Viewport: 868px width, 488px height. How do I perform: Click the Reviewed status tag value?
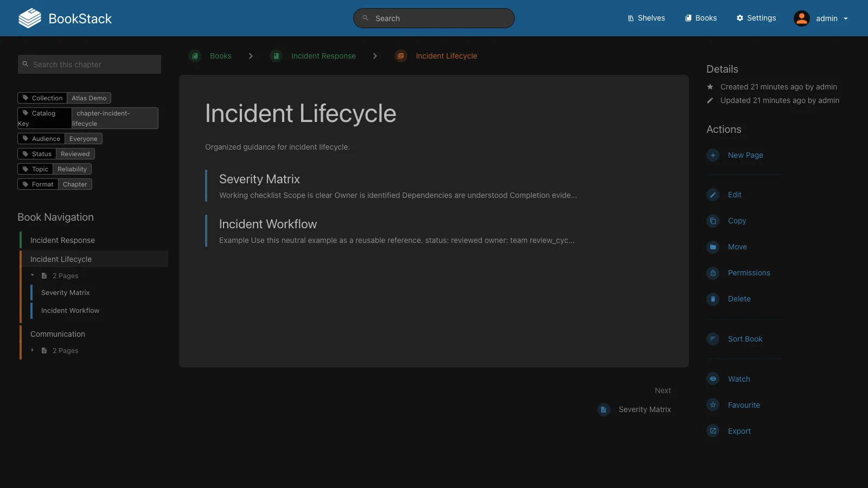tap(75, 154)
